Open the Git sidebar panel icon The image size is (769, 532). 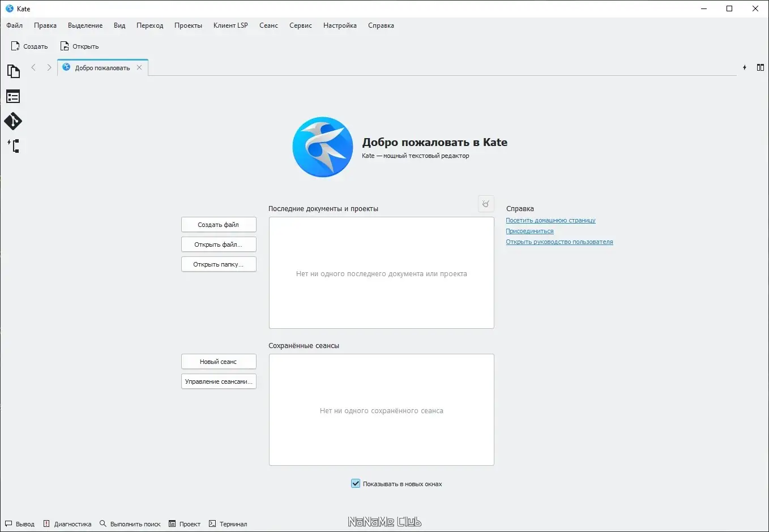click(x=13, y=121)
